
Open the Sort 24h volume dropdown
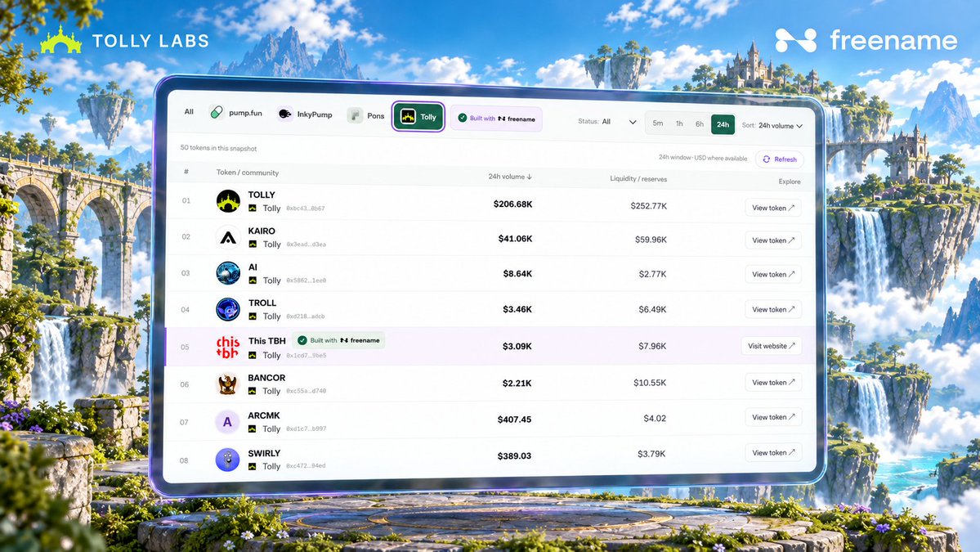[772, 126]
